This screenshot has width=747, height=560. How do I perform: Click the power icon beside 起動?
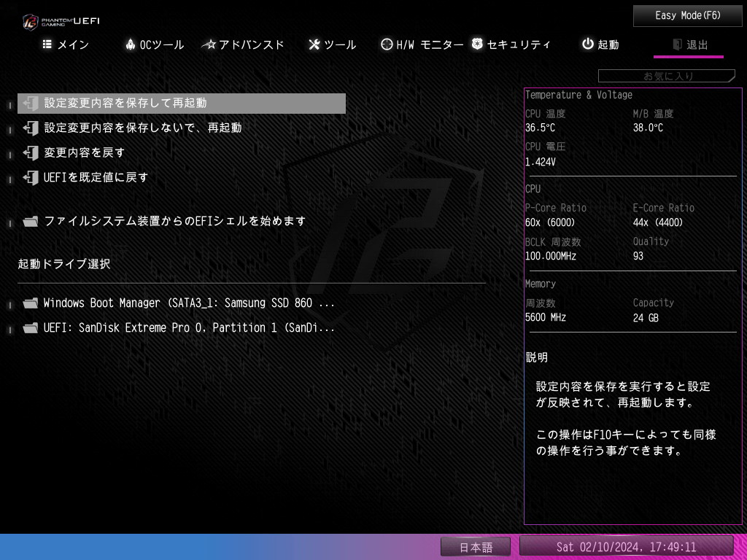[x=588, y=44]
